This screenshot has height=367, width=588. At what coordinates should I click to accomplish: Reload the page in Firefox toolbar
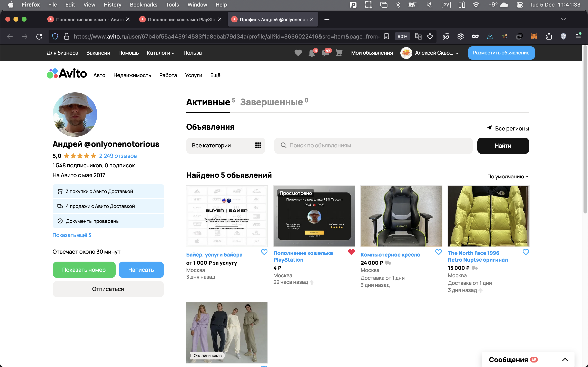39,36
